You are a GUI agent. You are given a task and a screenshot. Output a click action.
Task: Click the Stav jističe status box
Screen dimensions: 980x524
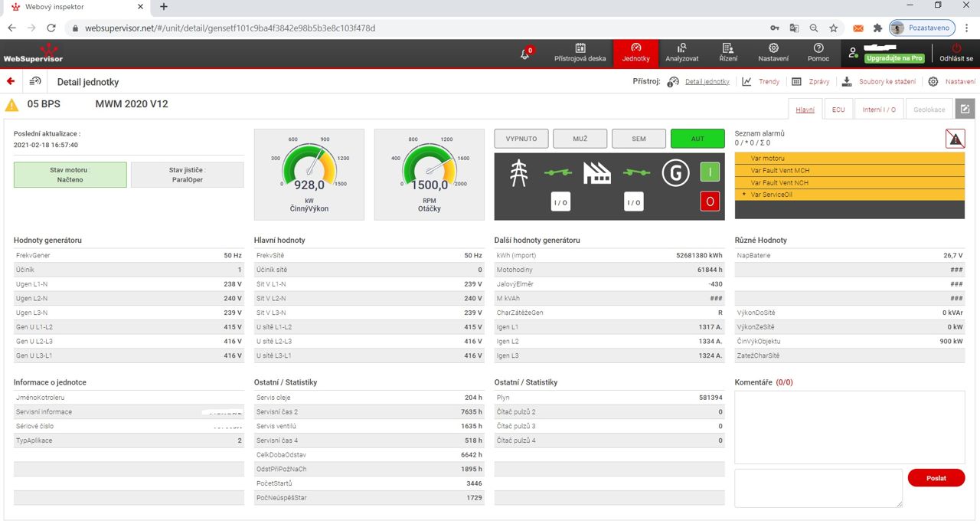[x=188, y=175]
